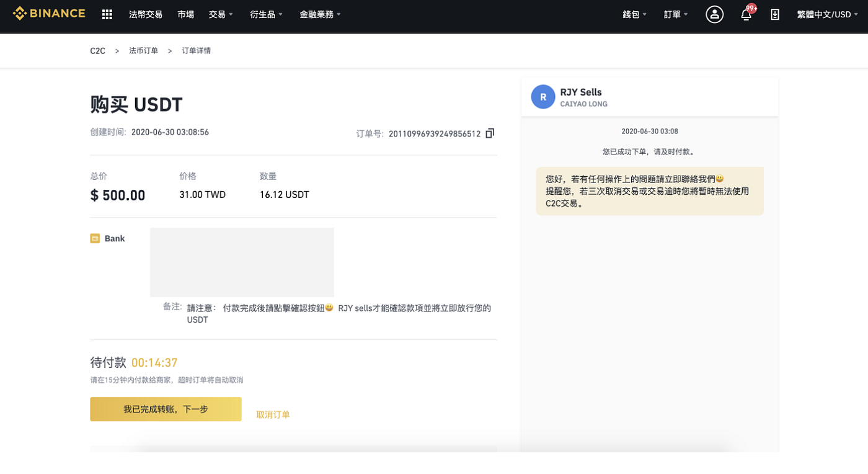Click the app download icon

tap(775, 14)
